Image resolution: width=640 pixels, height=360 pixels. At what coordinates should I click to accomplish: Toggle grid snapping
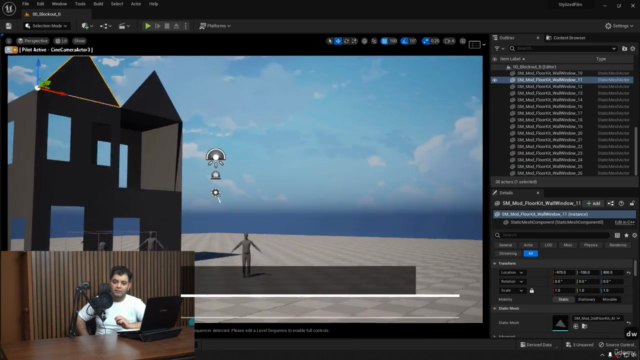[x=384, y=41]
